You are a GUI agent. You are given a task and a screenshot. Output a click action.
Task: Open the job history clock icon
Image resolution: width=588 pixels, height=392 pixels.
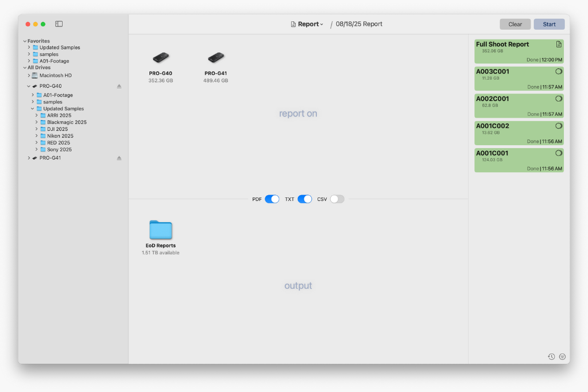pos(551,356)
